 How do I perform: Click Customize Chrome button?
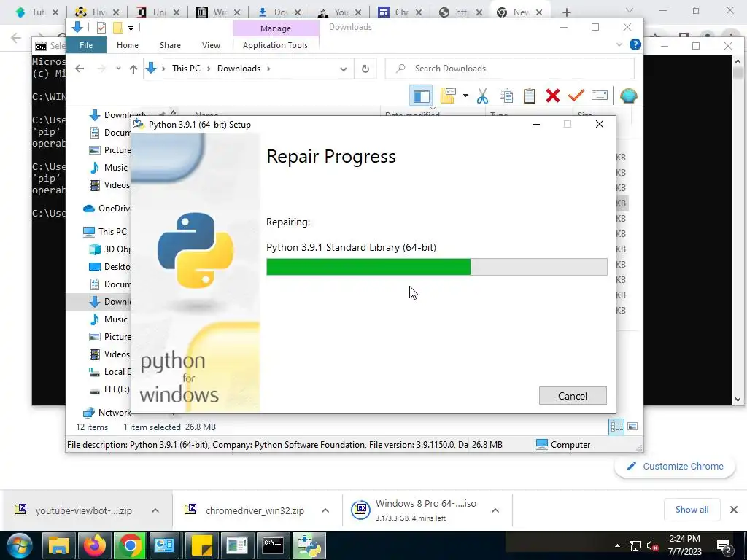click(x=675, y=467)
